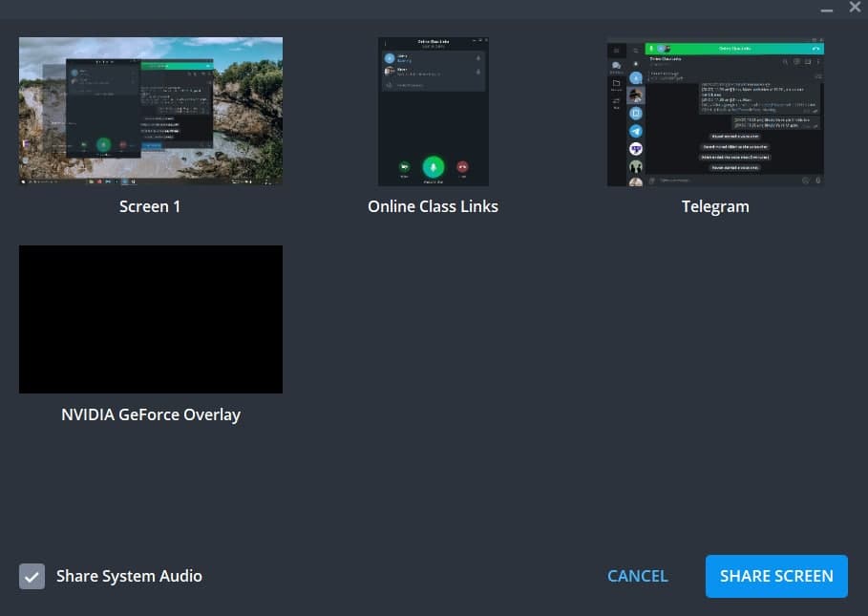
Task: Click the red leave-call icon in Online Class Links preview
Action: 462,166
